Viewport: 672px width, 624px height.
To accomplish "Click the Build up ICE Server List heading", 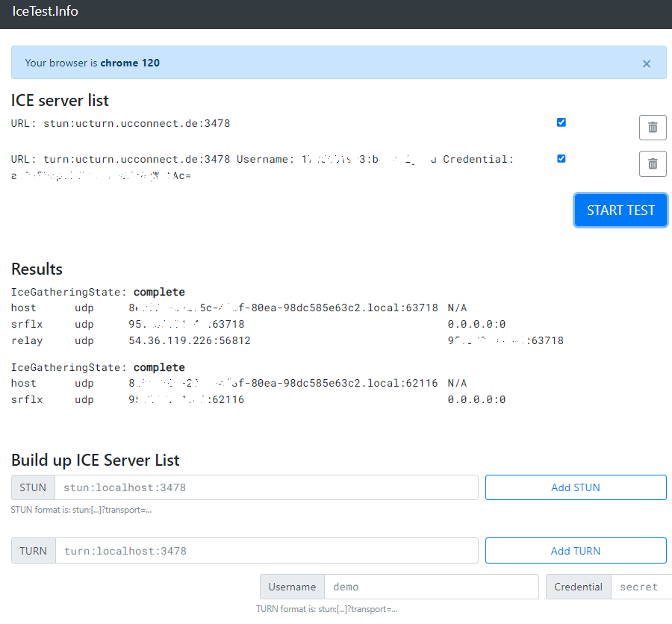I will [96, 460].
